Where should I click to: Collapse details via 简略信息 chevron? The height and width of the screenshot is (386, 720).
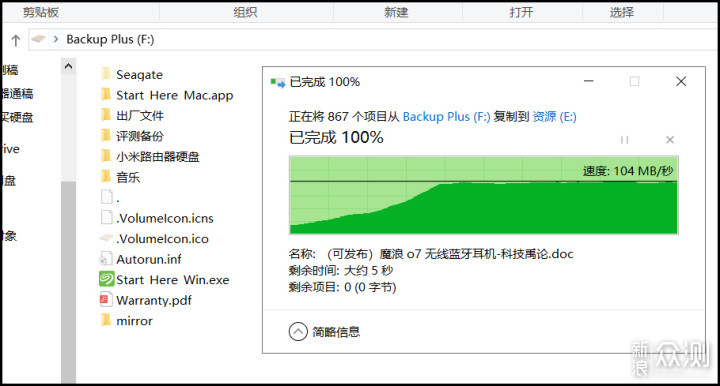298,331
